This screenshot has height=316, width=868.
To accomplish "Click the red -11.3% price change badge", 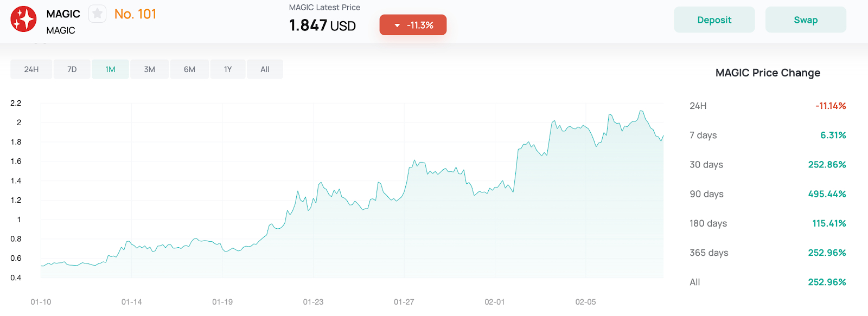I will click(x=413, y=25).
